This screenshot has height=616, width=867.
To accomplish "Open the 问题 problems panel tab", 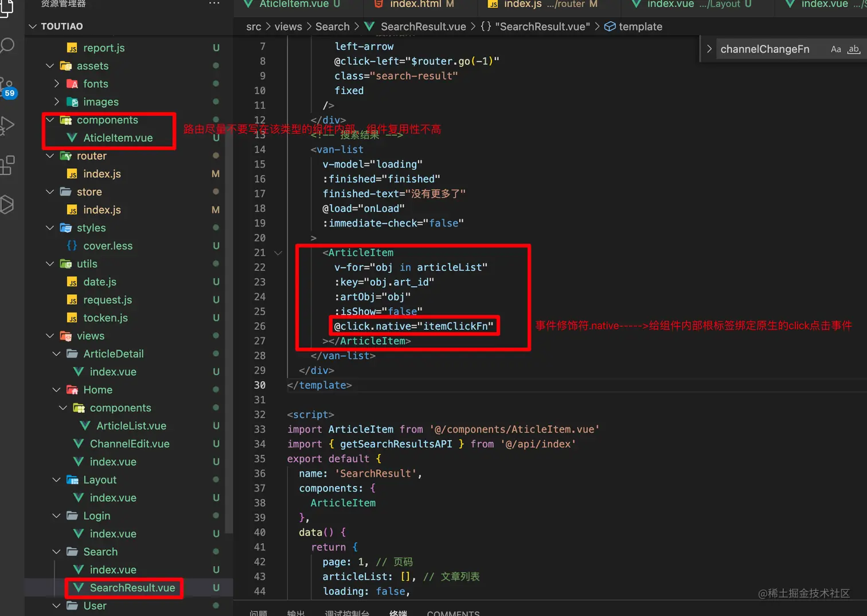I will point(258,613).
